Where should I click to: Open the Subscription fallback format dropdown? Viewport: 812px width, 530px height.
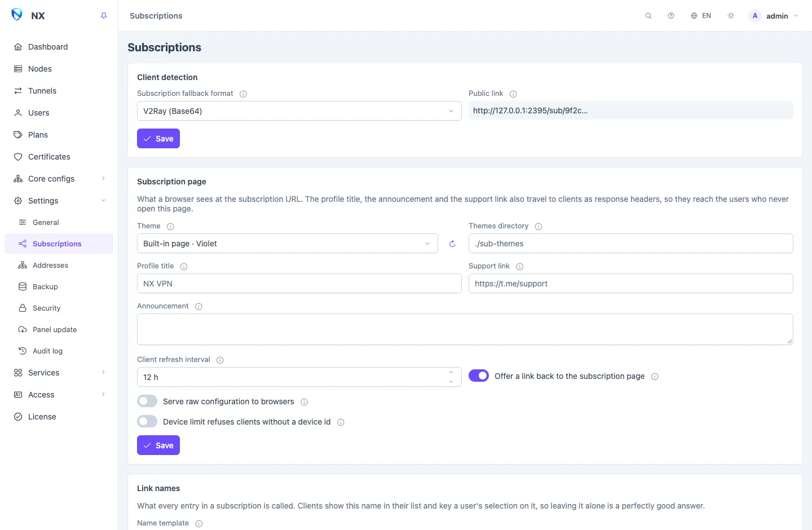pos(299,111)
